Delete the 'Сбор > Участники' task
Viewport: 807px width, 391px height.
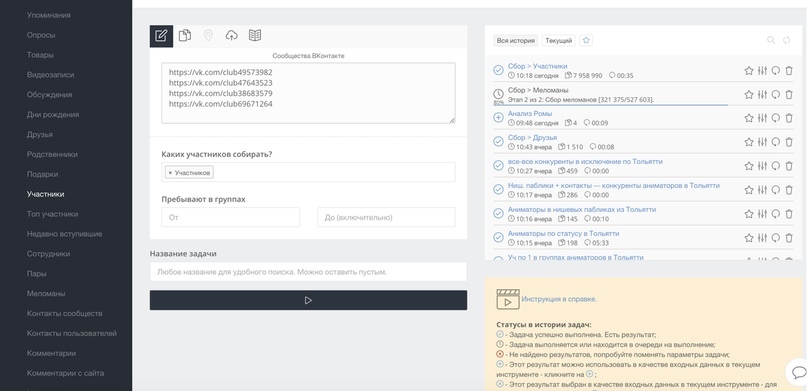[789, 70]
